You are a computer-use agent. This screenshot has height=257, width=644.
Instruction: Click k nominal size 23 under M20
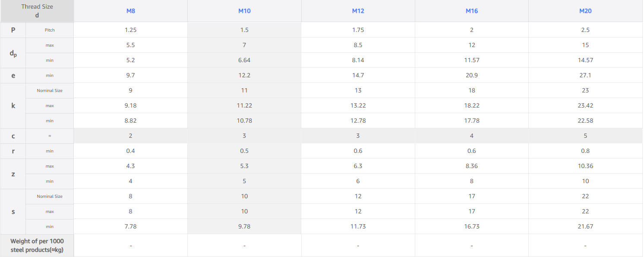(x=585, y=90)
